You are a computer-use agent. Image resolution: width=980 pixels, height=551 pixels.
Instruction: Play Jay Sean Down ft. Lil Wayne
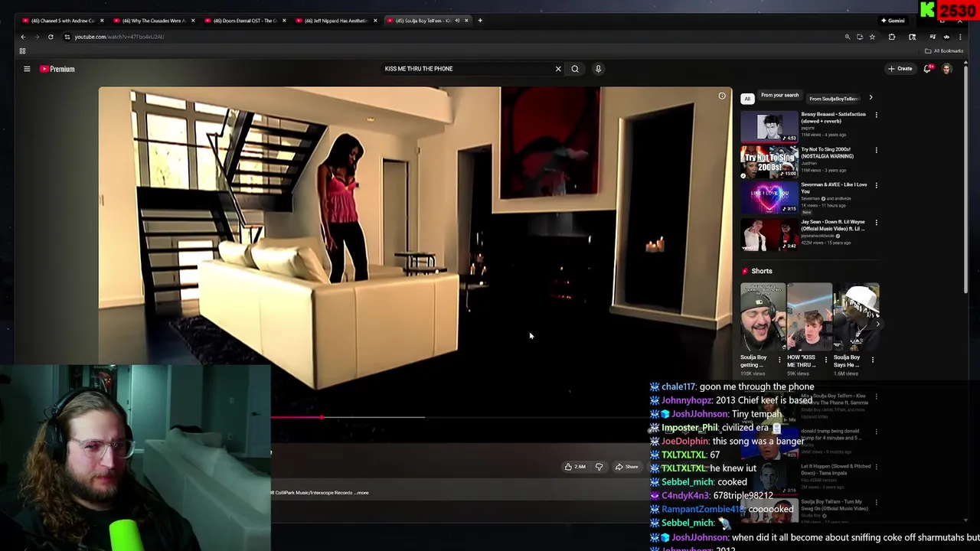point(769,235)
